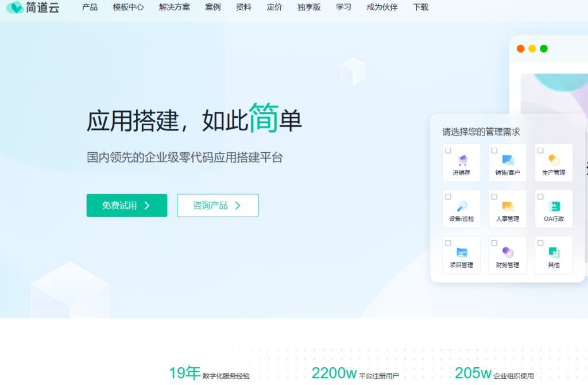Click the 平台注册用户 caption
The width and height of the screenshot is (588, 385).
pyautogui.click(x=379, y=376)
